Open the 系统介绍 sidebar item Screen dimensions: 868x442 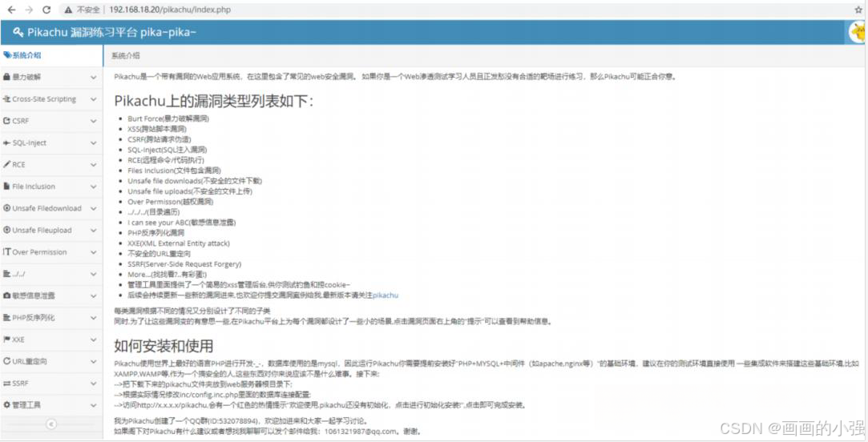(x=51, y=55)
